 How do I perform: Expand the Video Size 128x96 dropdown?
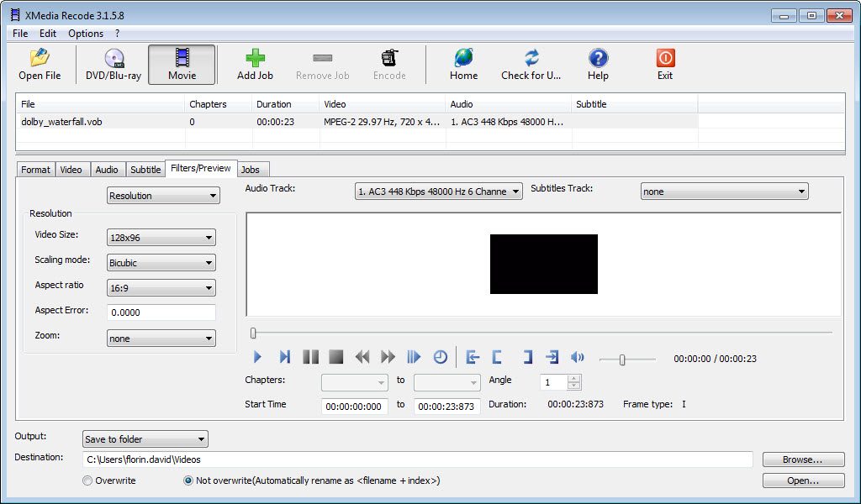pos(161,238)
